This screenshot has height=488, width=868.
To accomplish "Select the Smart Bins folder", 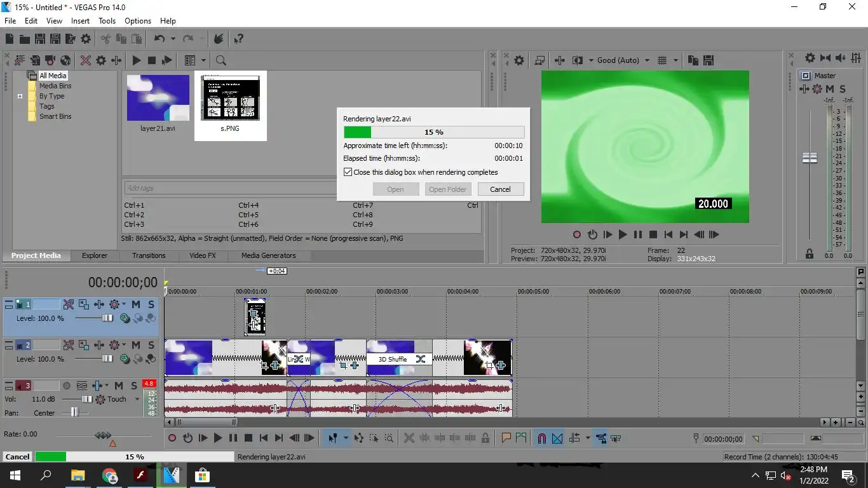I will tap(55, 117).
